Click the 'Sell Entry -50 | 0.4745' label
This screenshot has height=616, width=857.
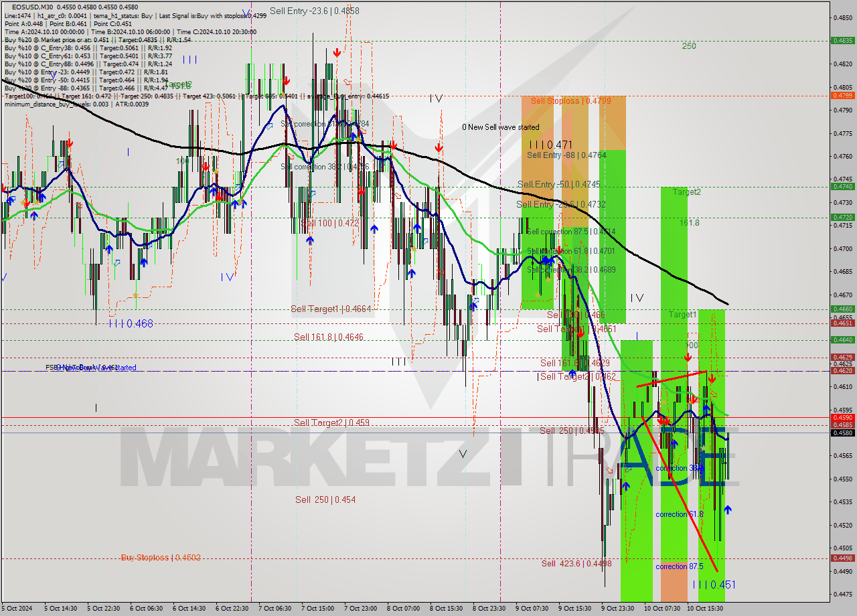558,184
